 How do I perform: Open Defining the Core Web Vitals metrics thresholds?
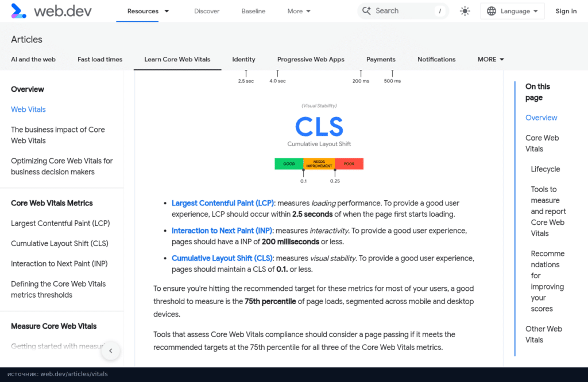[x=59, y=290]
